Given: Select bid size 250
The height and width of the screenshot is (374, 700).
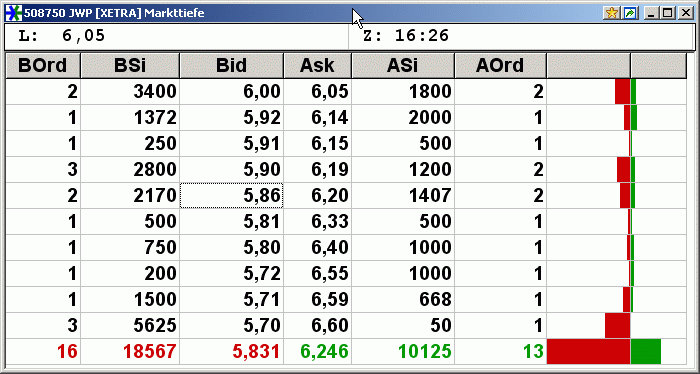Looking at the screenshot, I should click(x=130, y=144).
